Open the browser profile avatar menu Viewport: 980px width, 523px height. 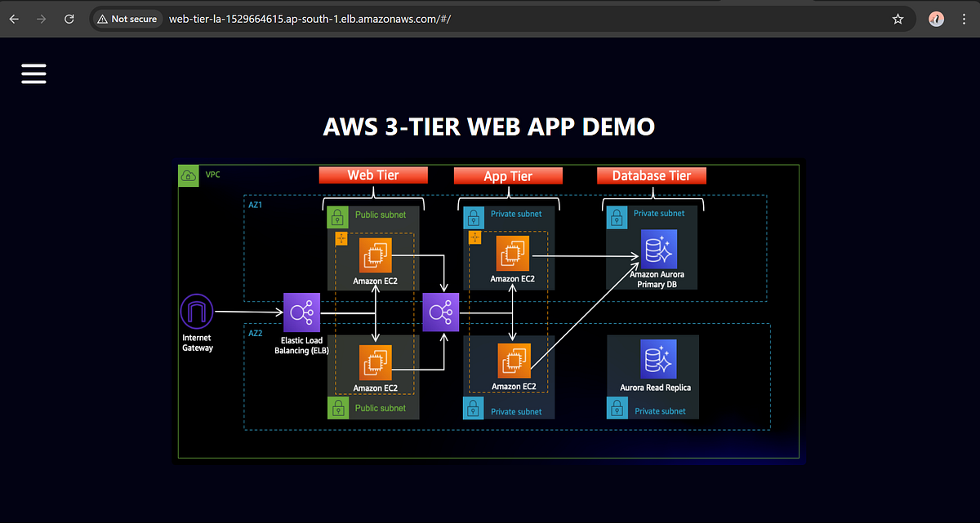click(x=936, y=18)
